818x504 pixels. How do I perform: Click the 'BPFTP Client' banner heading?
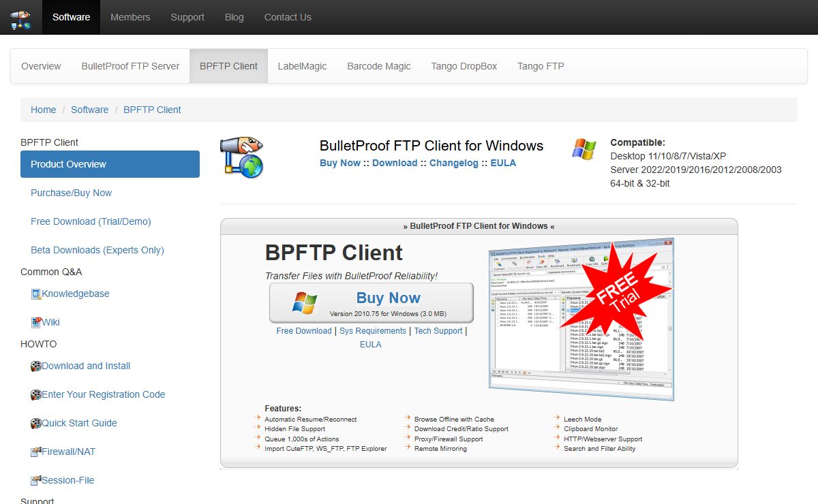(x=334, y=253)
